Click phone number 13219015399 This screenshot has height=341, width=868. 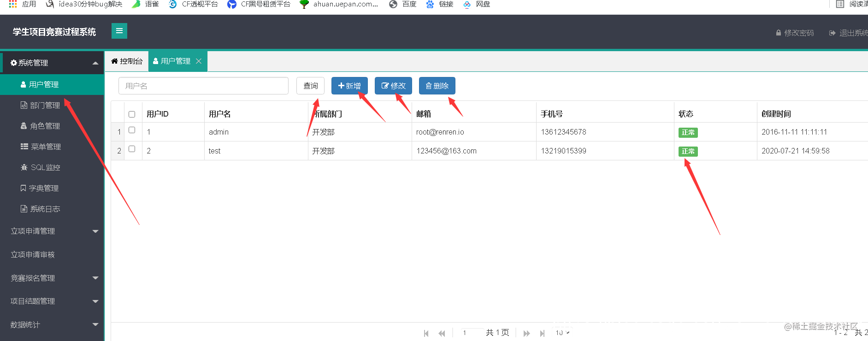coord(564,151)
